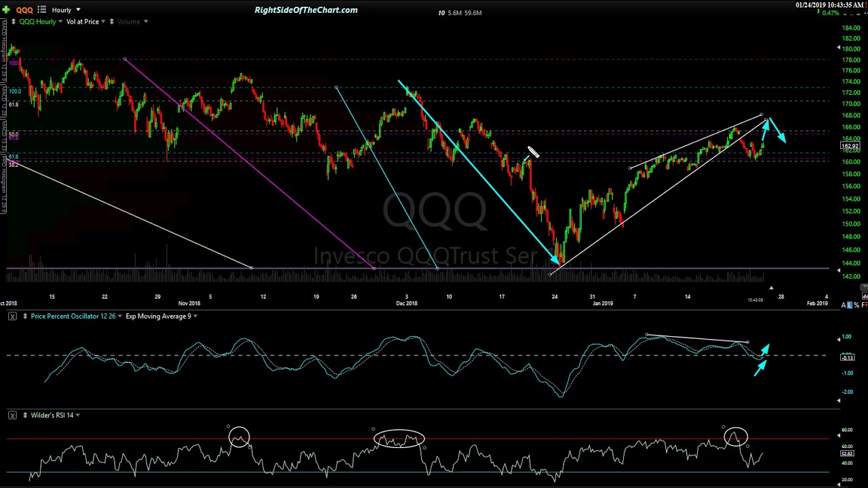
Task: Click the 52.82 RSI value tag
Action: click(x=846, y=453)
